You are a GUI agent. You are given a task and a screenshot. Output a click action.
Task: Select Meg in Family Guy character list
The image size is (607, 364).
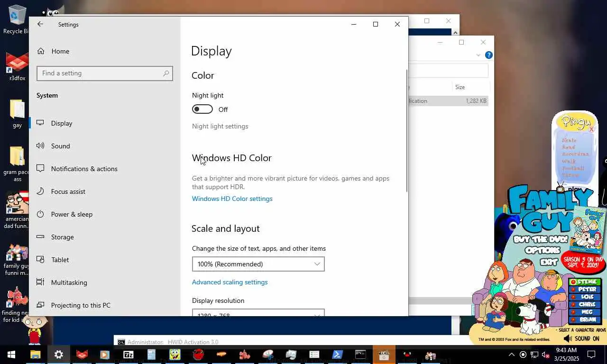pos(585,312)
